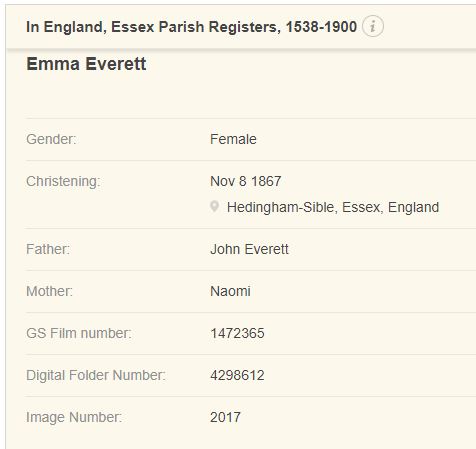Click the Gender value Female

pos(233,139)
